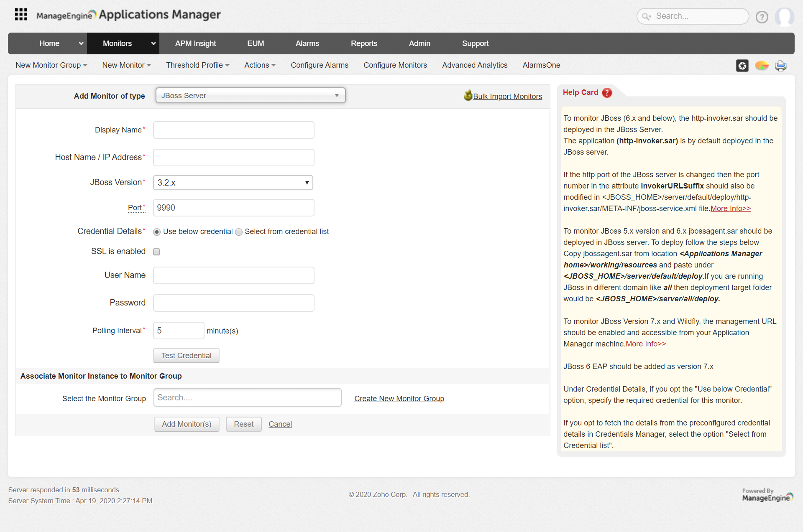Click the Bulk Import Monitors icon
This screenshot has width=803, height=532.
(x=468, y=96)
